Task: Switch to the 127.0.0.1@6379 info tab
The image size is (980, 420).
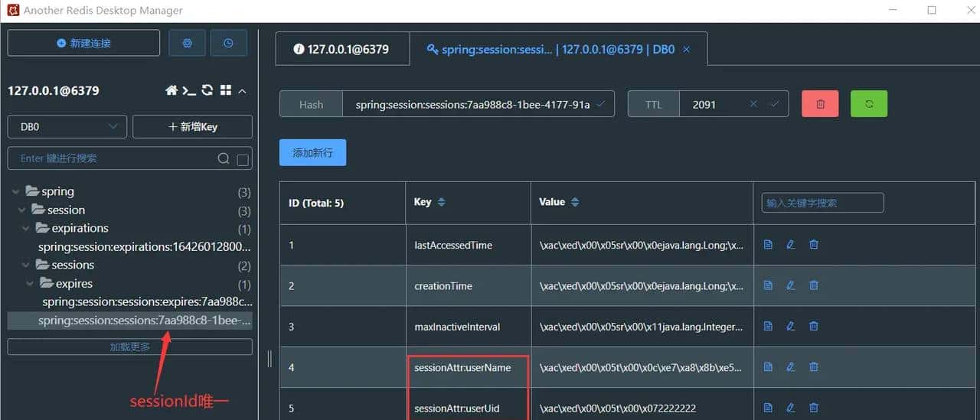Action: coord(341,49)
